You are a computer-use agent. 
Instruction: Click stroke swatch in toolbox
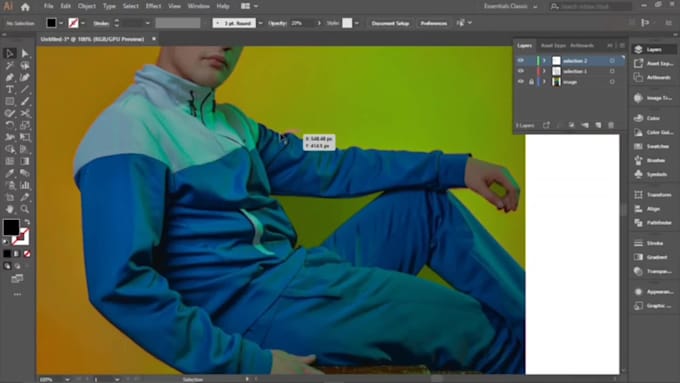tap(21, 237)
